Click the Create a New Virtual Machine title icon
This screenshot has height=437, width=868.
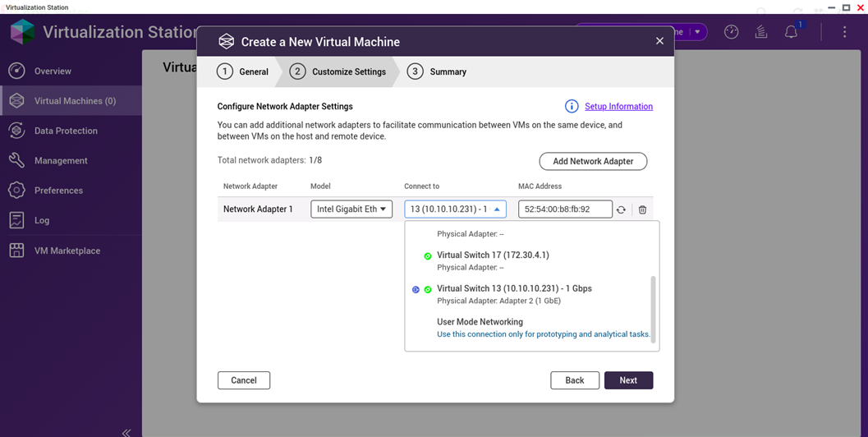click(x=227, y=42)
